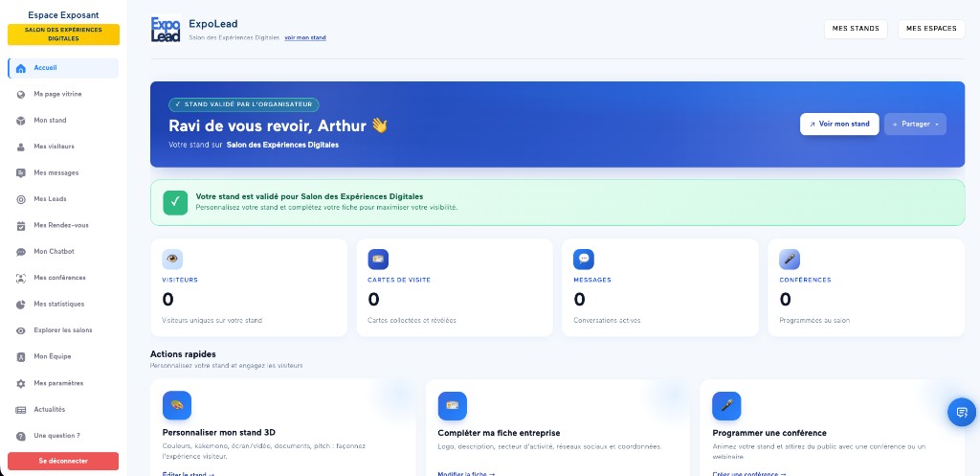Select Mes statistiques menu entry
The height and width of the screenshot is (476, 980).
click(x=63, y=305)
